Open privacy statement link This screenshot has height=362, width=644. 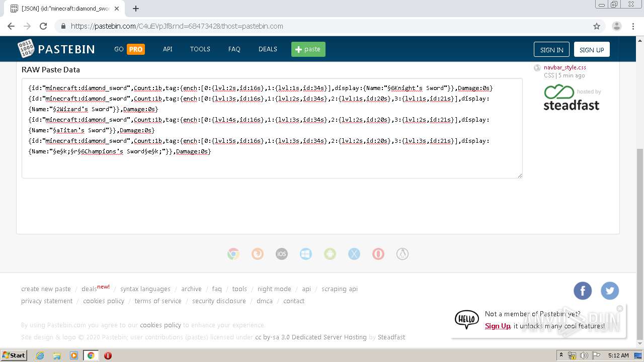47,301
